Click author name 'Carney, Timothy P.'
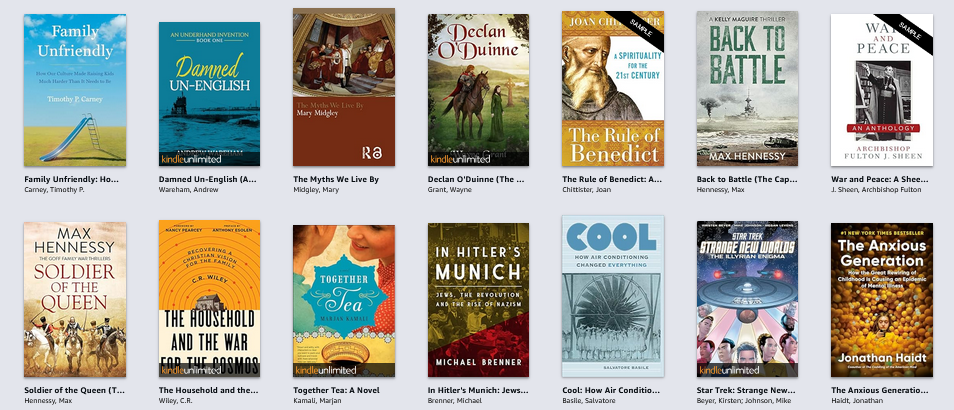This screenshot has width=954, height=410. [x=54, y=190]
